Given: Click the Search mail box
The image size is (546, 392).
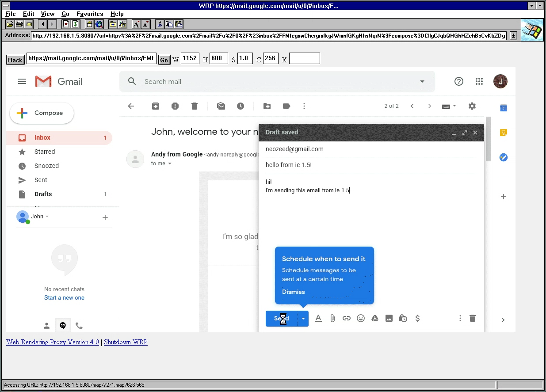Looking at the screenshot, I should coord(277,81).
